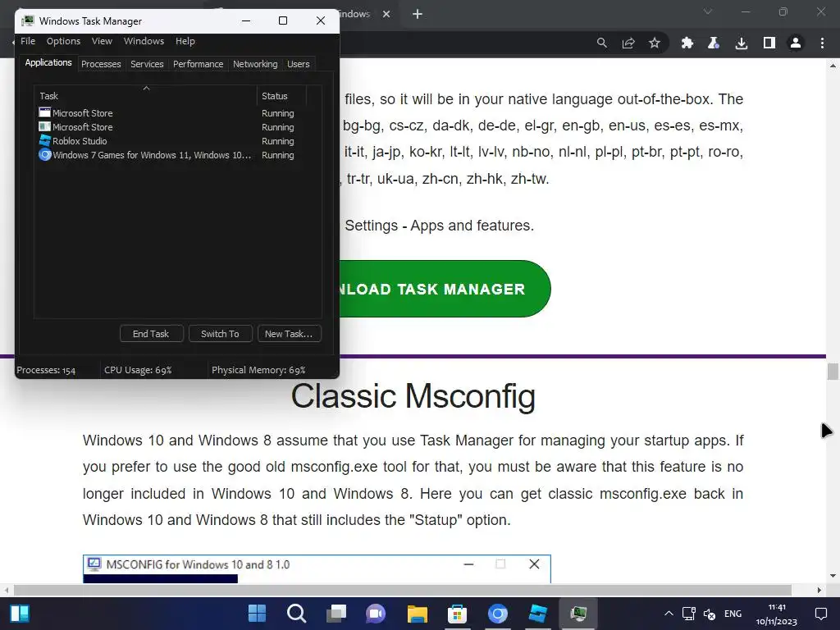Click the Chrome icon beside Windows 7 Games
Screen dimensions: 840x630
tap(45, 155)
